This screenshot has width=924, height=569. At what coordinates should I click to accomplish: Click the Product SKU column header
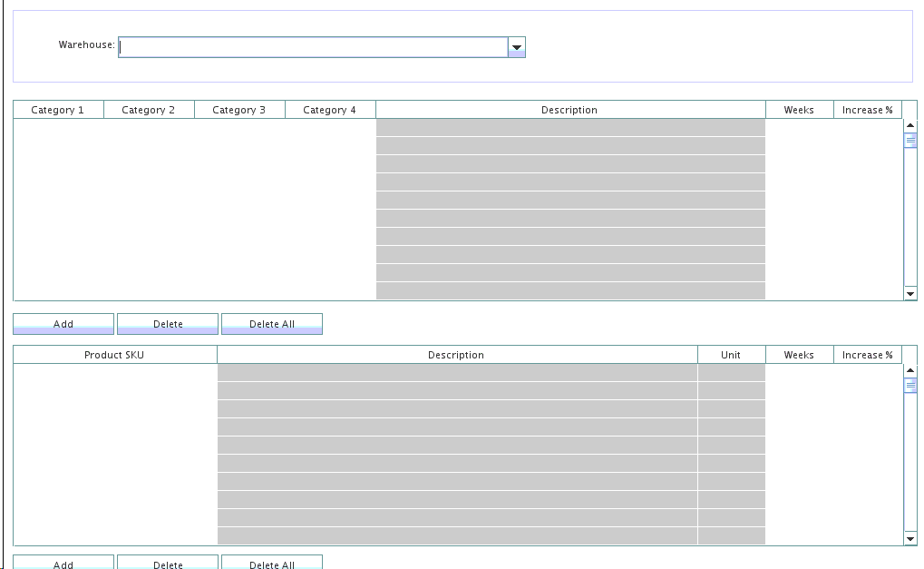pyautogui.click(x=114, y=355)
